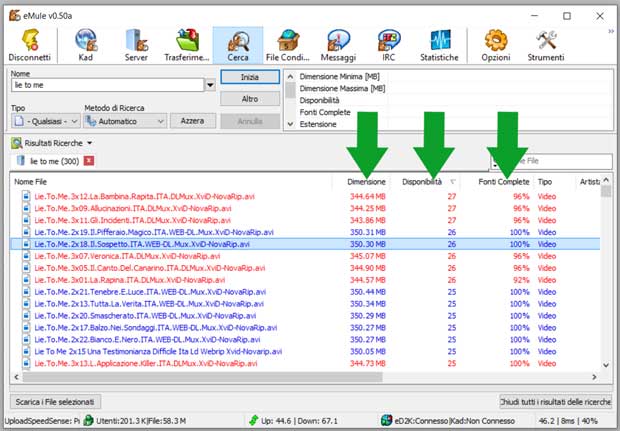Click the Nome search text field
Image resolution: width=620 pixels, height=431 pixels.
click(x=108, y=85)
